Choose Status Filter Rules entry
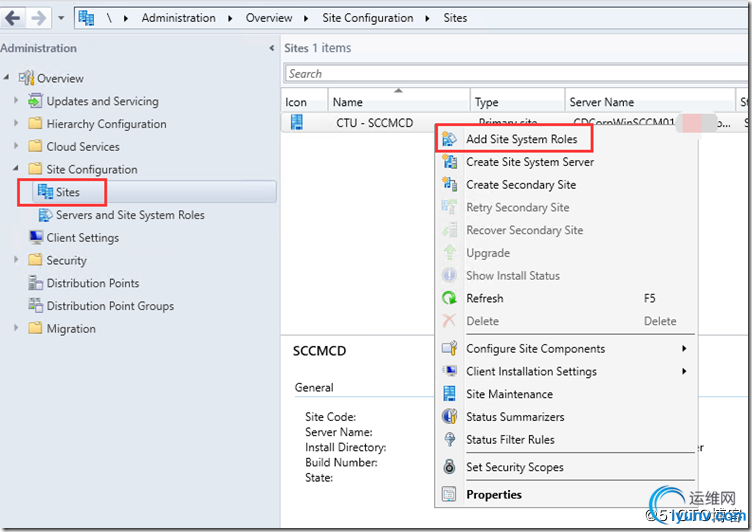This screenshot has height=532, width=752. pyautogui.click(x=566, y=439)
